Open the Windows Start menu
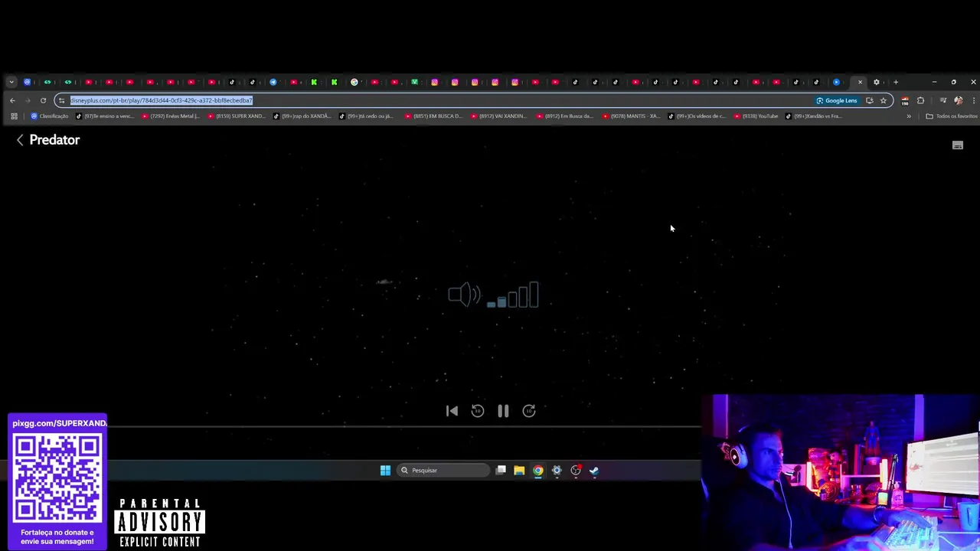This screenshot has height=551, width=980. (385, 470)
